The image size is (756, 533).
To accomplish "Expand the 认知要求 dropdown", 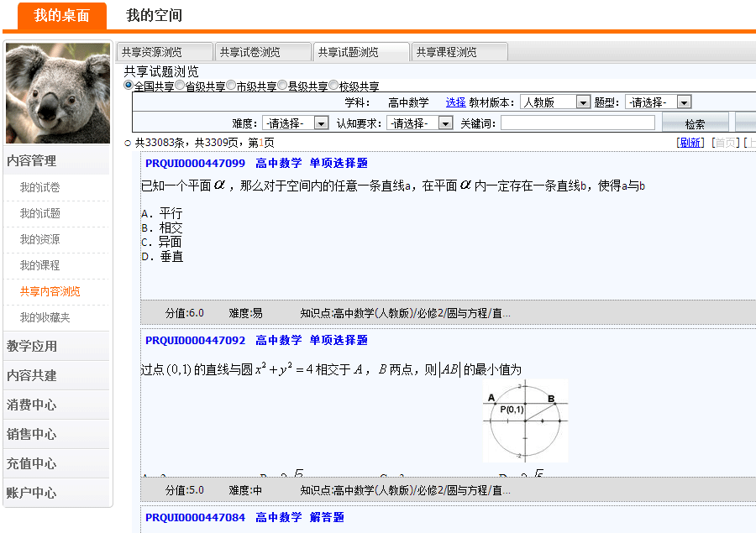I will coord(419,123).
